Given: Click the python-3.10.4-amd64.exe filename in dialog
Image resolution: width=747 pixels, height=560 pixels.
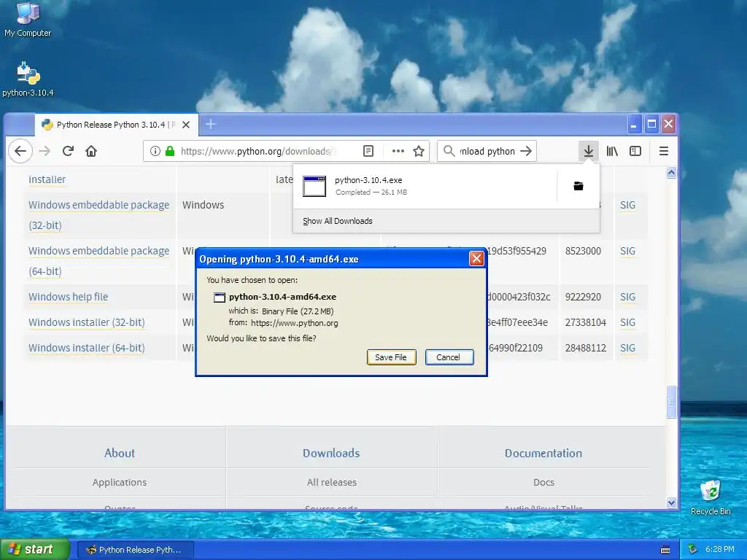Looking at the screenshot, I should [282, 297].
